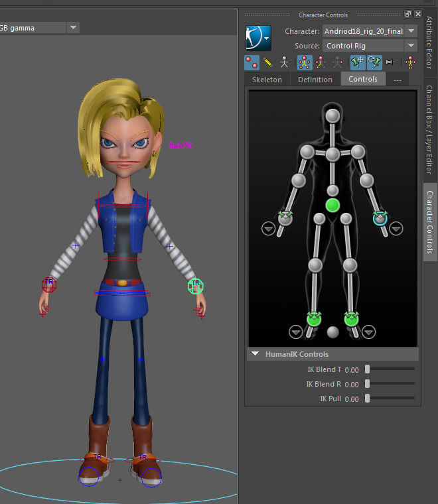Screen dimensions: 438x504
Task: Select the red TR wrist control in viewport
Action: point(49,284)
